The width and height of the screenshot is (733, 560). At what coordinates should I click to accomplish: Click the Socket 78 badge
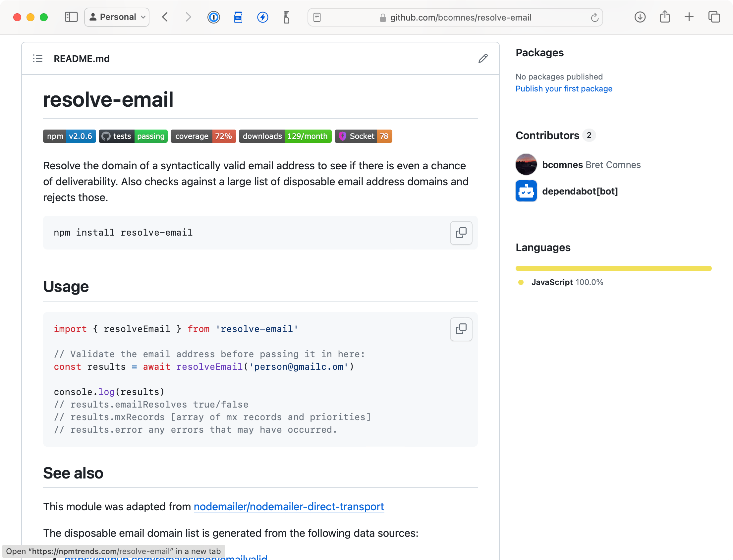(363, 136)
